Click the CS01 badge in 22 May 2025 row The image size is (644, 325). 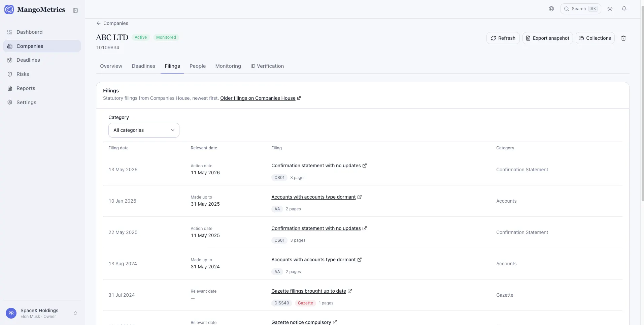pos(279,240)
